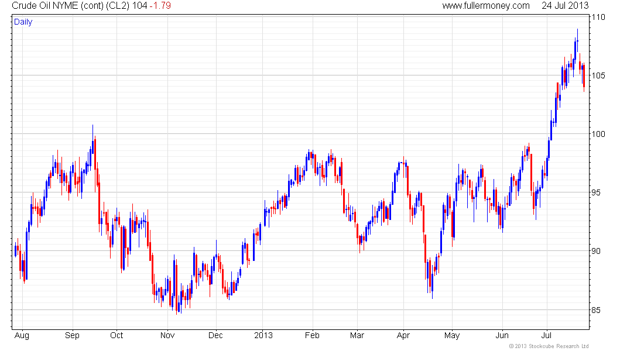Click the red price change '-1.79'
The height and width of the screenshot is (351, 644).
coord(160,6)
